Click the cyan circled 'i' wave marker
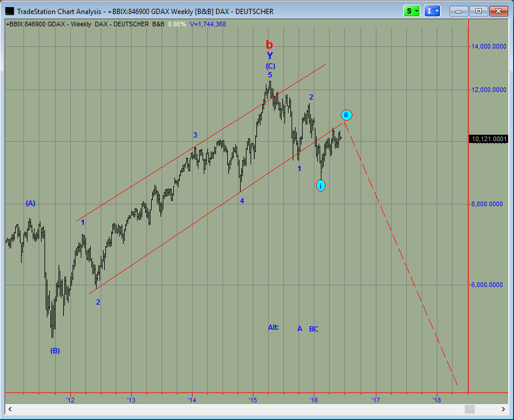The image size is (514, 420). tap(321, 186)
